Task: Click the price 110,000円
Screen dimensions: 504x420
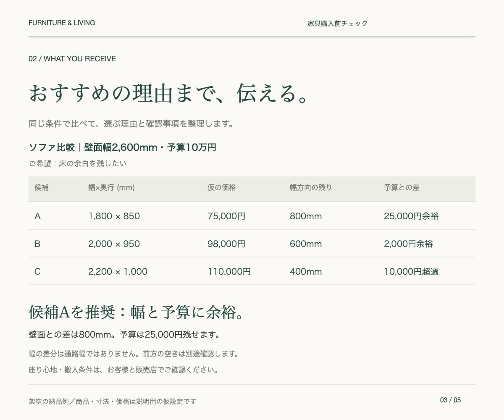Action: (x=229, y=271)
